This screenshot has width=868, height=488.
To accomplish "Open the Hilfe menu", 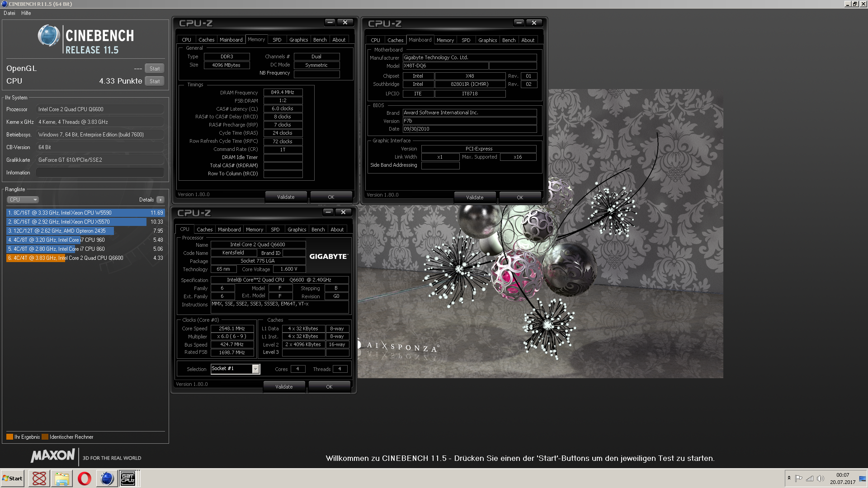I will click(x=26, y=13).
